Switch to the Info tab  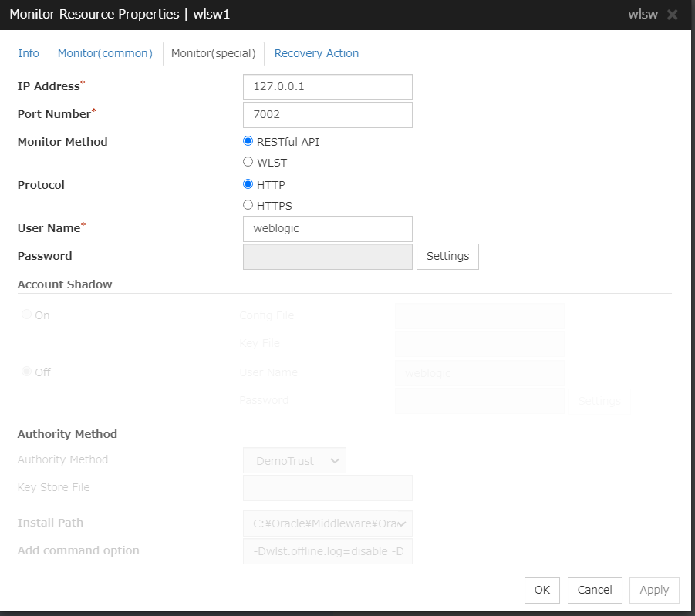(29, 53)
